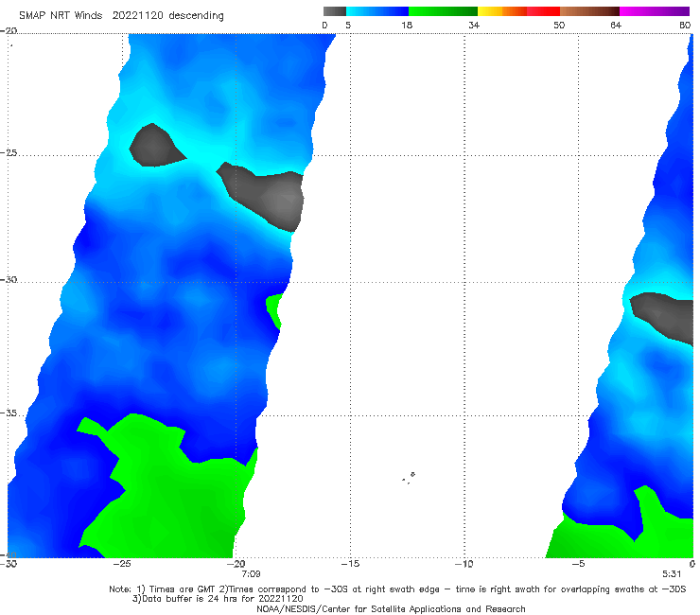The width and height of the screenshot is (700, 615).
Task: Click the small gray calm patch near -25 latitude
Action: point(154,146)
